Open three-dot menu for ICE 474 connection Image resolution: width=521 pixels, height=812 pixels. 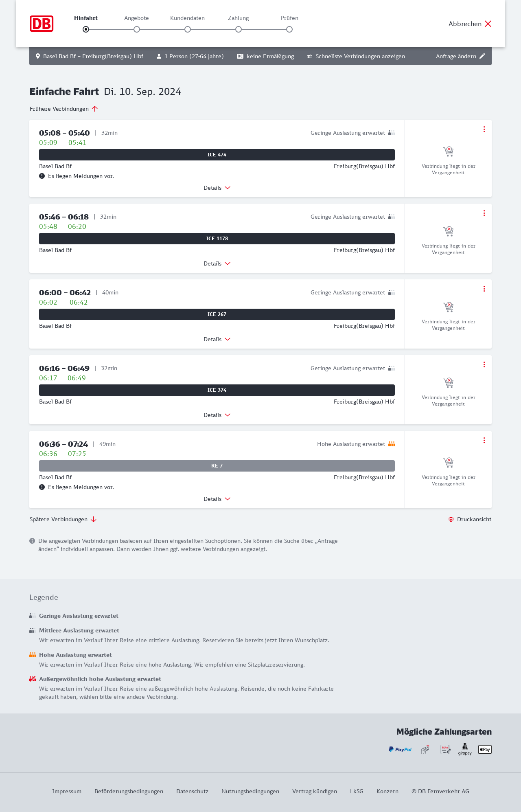coord(484,129)
